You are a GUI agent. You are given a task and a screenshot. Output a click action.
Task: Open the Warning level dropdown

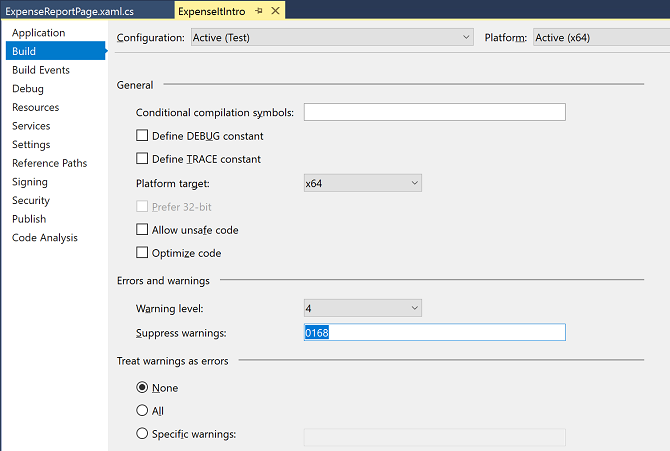pos(363,308)
